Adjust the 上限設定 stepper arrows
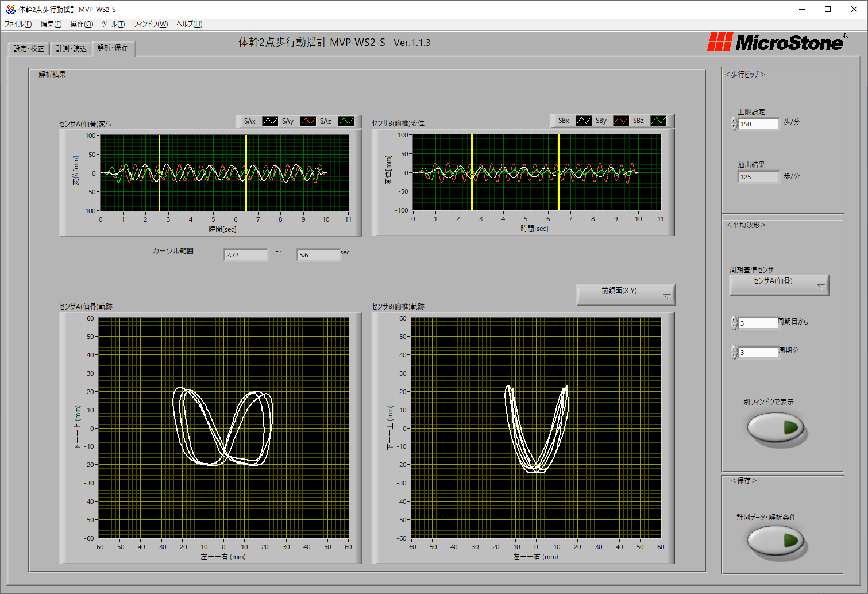868x594 pixels. (x=734, y=124)
